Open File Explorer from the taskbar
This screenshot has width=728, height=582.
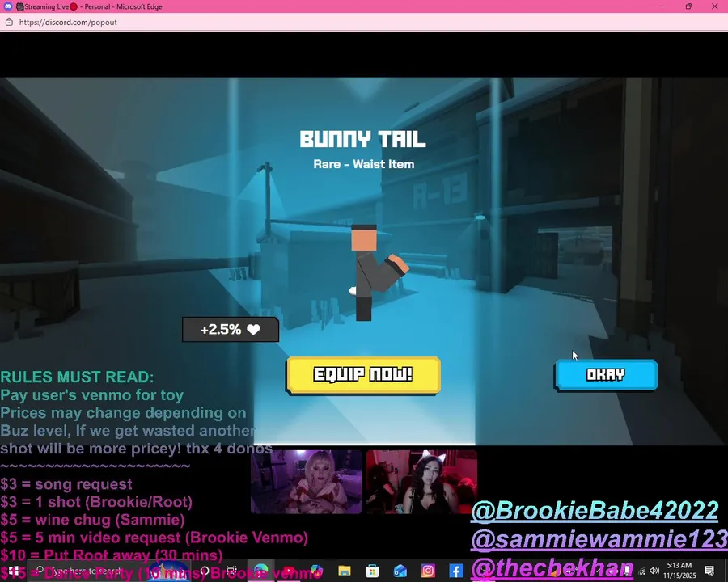tap(344, 571)
